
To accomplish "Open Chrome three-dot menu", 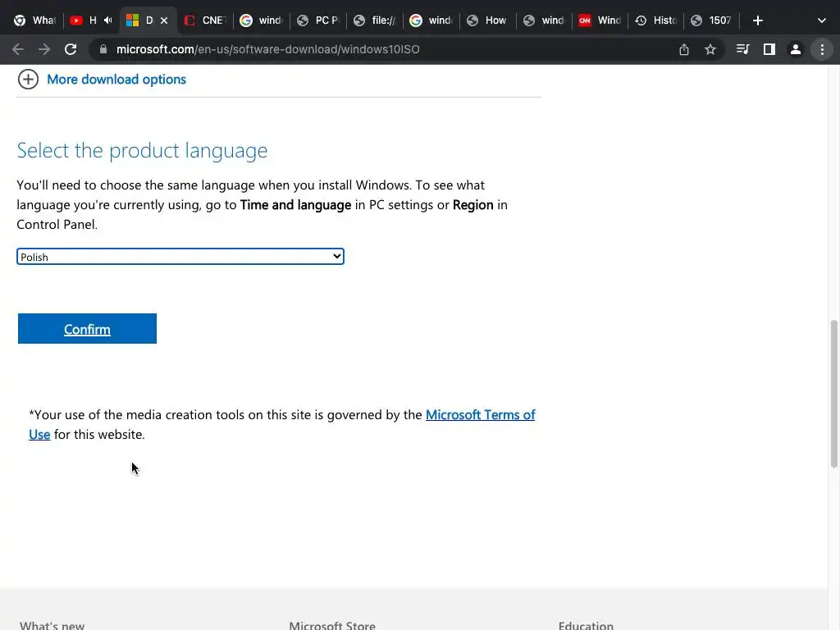I will [822, 49].
